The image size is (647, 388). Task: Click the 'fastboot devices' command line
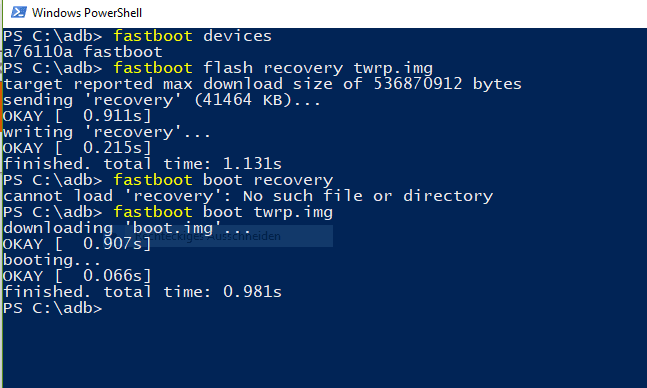point(137,36)
